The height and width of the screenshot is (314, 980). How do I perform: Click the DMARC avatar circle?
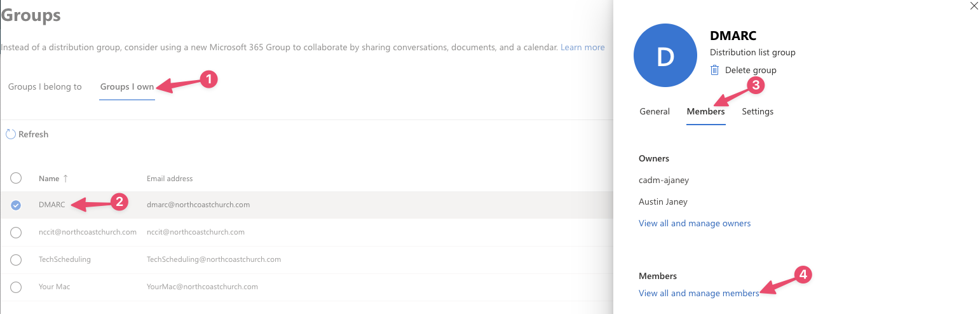point(665,56)
